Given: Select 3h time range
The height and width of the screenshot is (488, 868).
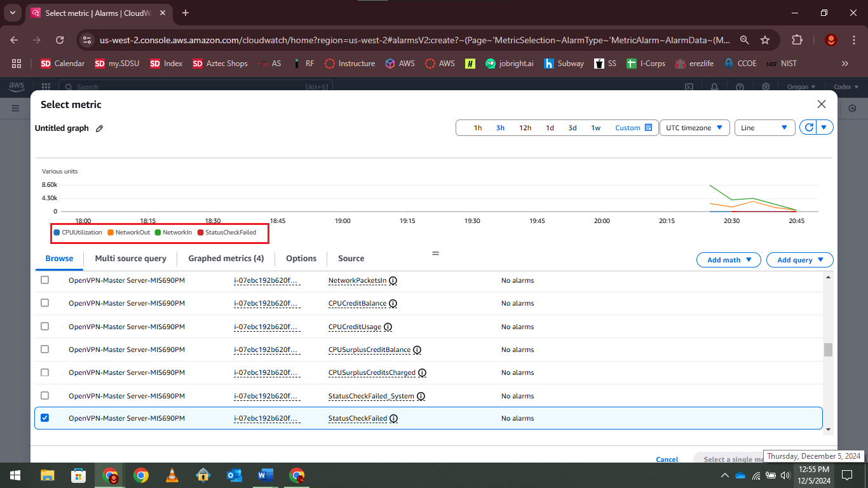Looking at the screenshot, I should (501, 128).
